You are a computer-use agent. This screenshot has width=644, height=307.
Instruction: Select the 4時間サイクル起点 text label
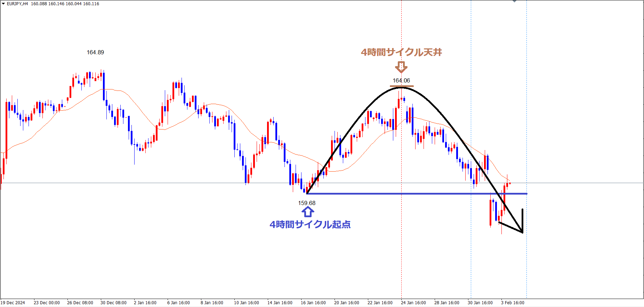tap(310, 225)
